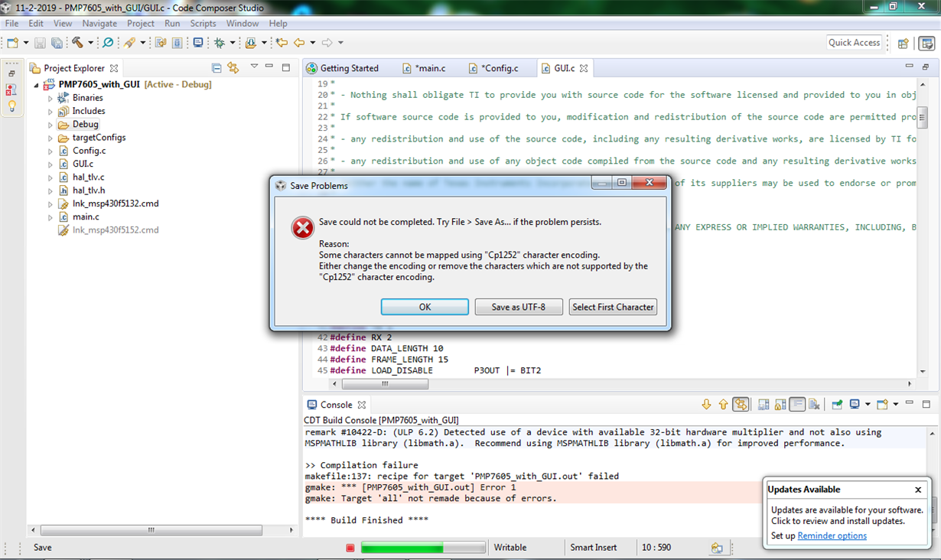
Task: Click the green progress bar in status bar
Action: pyautogui.click(x=423, y=548)
